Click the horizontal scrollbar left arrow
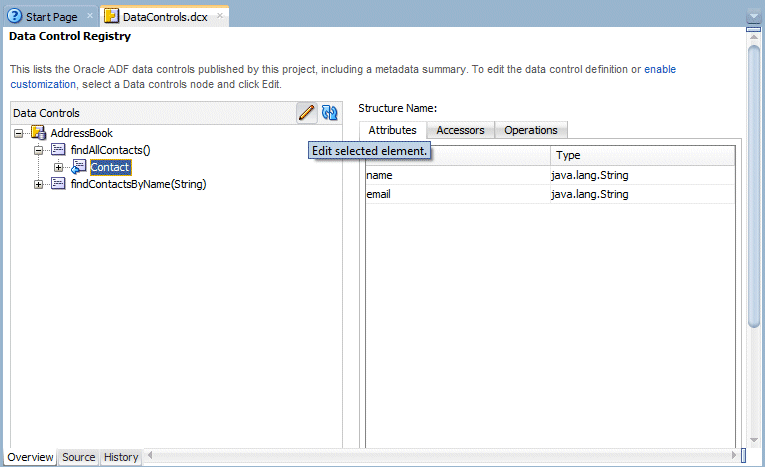This screenshot has width=765, height=467. (x=150, y=455)
